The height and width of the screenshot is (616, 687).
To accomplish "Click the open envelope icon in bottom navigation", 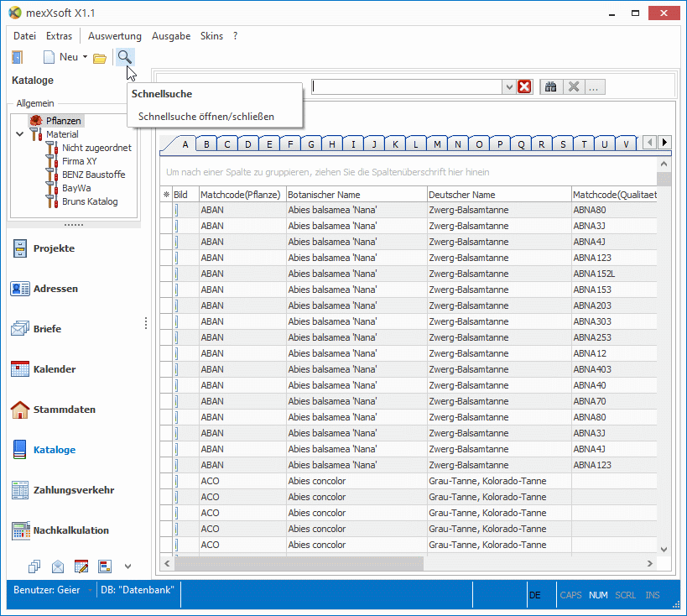I will point(58,566).
